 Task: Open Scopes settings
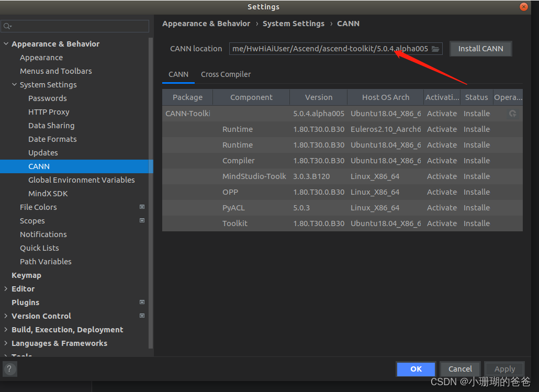coord(32,221)
